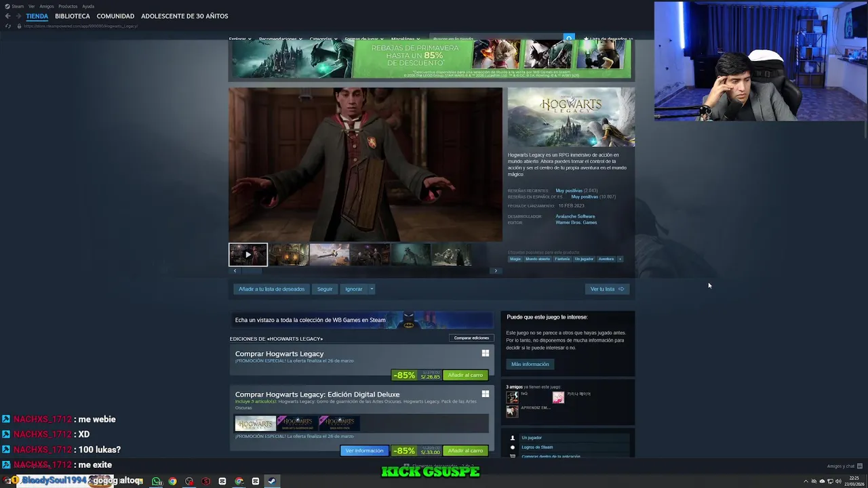Screen dimensions: 868x488
Task: Click Ver información for Deluxe edition
Action: [364, 451]
